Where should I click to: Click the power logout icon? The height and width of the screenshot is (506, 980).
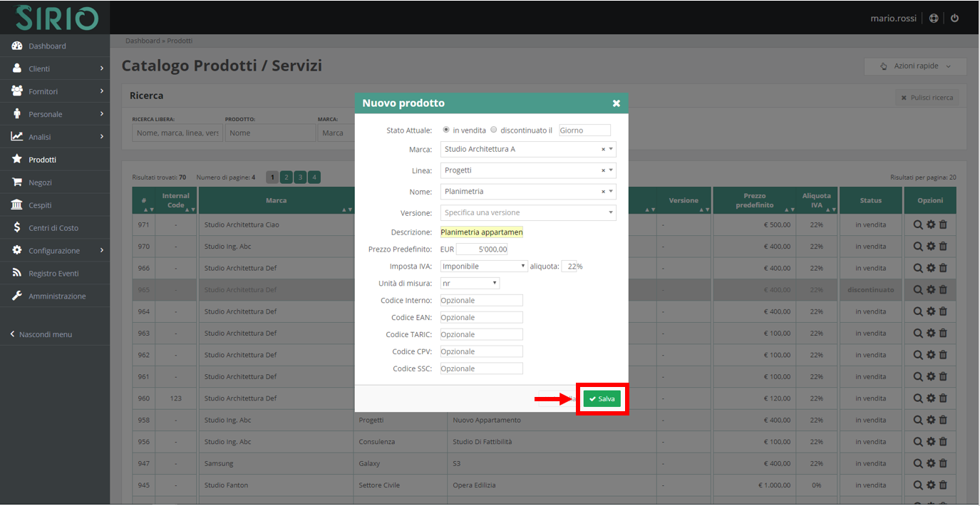pyautogui.click(x=955, y=18)
